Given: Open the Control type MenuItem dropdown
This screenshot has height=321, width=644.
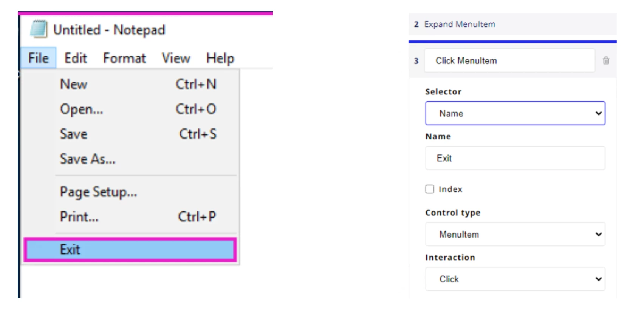Looking at the screenshot, I should pos(515,234).
